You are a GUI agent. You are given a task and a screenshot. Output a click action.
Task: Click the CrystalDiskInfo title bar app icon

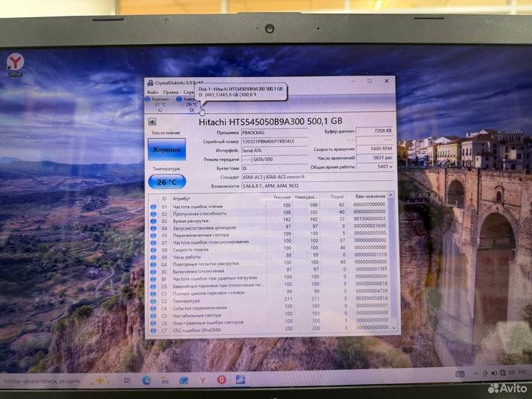tap(150, 83)
